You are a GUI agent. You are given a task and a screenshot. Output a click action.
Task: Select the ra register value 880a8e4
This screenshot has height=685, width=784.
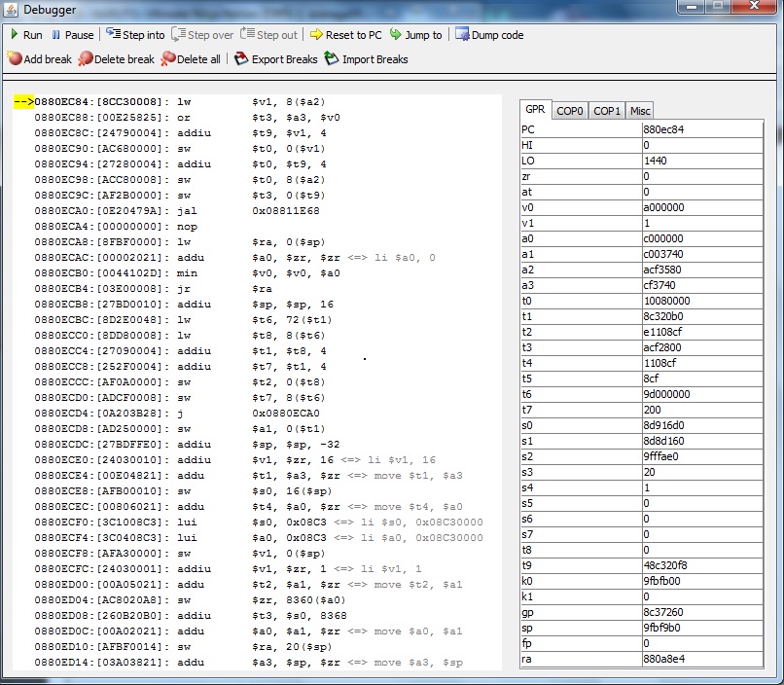pos(702,659)
